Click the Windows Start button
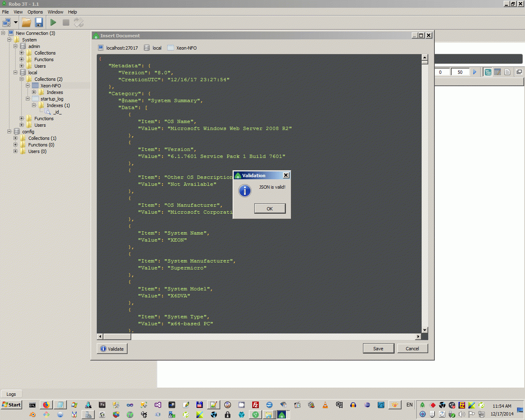525x420 pixels. coord(11,405)
